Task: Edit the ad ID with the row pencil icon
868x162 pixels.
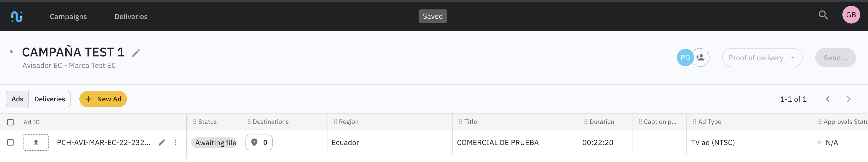Action: (x=162, y=142)
